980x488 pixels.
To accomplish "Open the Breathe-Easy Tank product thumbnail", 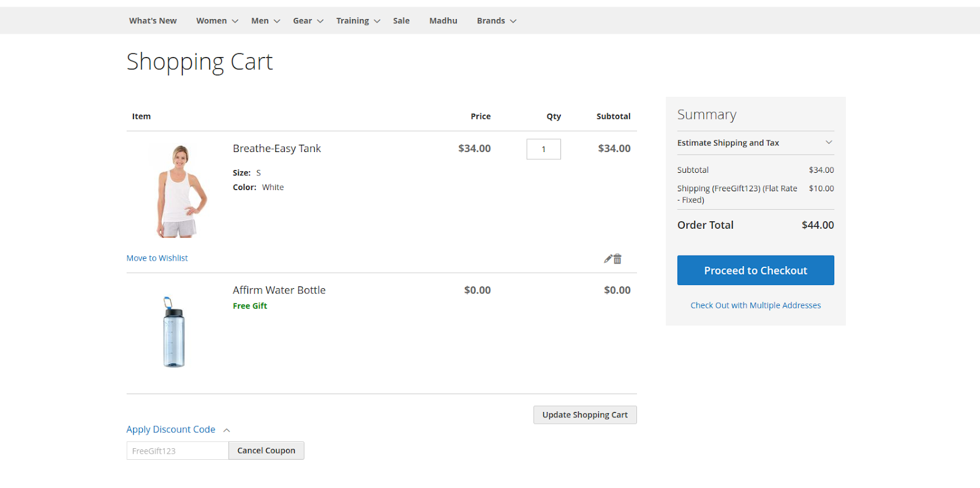I will (x=179, y=191).
